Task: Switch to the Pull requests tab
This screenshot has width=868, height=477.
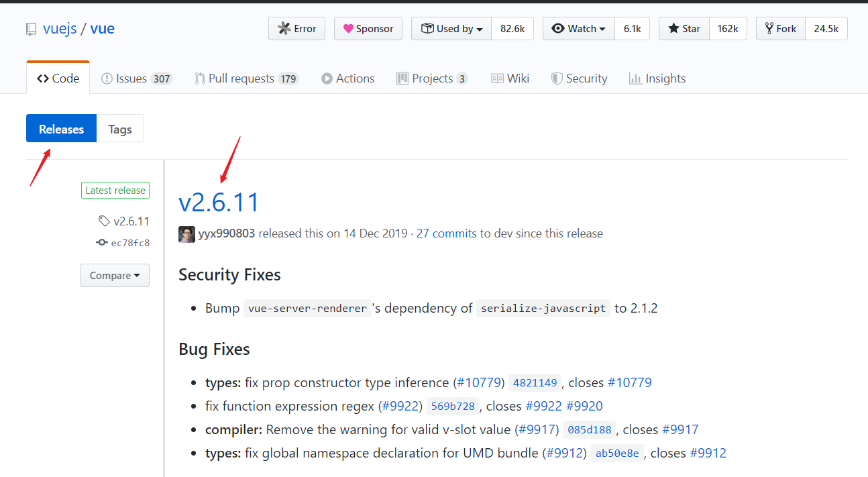Action: pyautogui.click(x=246, y=78)
